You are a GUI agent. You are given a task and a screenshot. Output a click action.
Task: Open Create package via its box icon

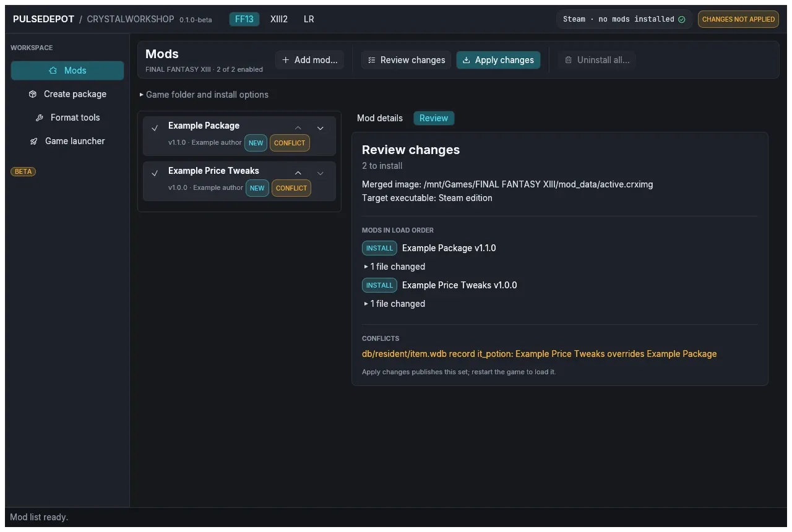click(x=33, y=94)
